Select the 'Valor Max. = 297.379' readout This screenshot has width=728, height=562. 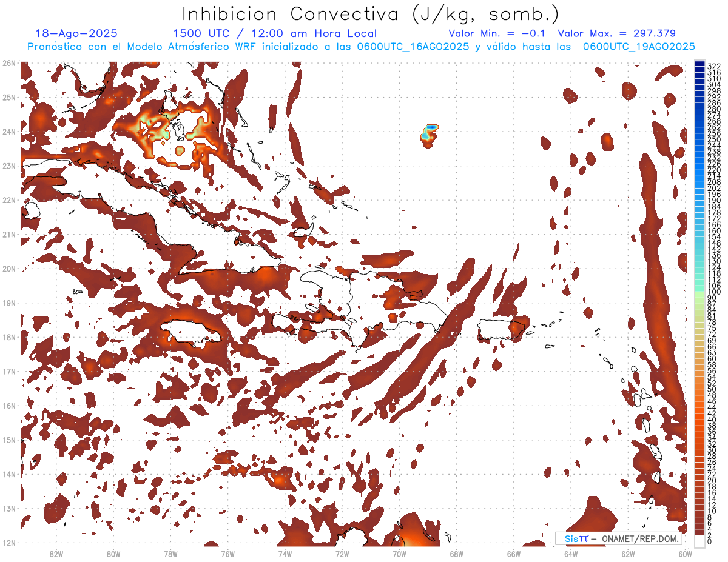tap(616, 34)
